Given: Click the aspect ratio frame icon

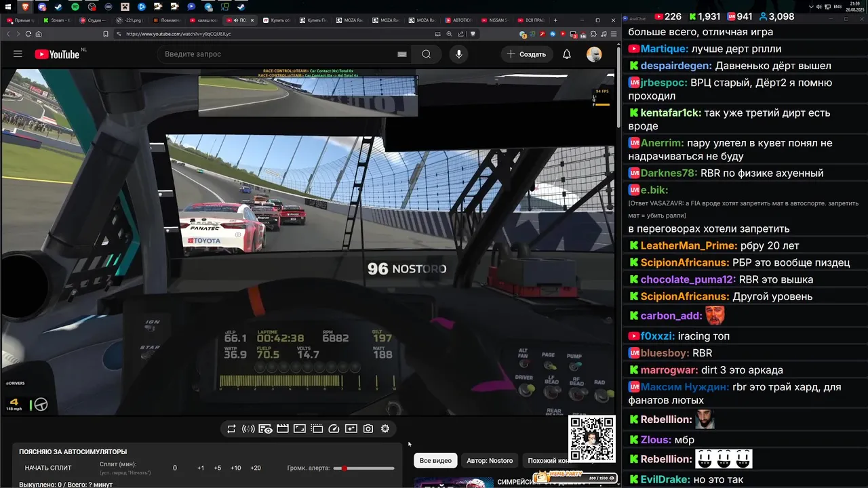Looking at the screenshot, I should tap(300, 429).
